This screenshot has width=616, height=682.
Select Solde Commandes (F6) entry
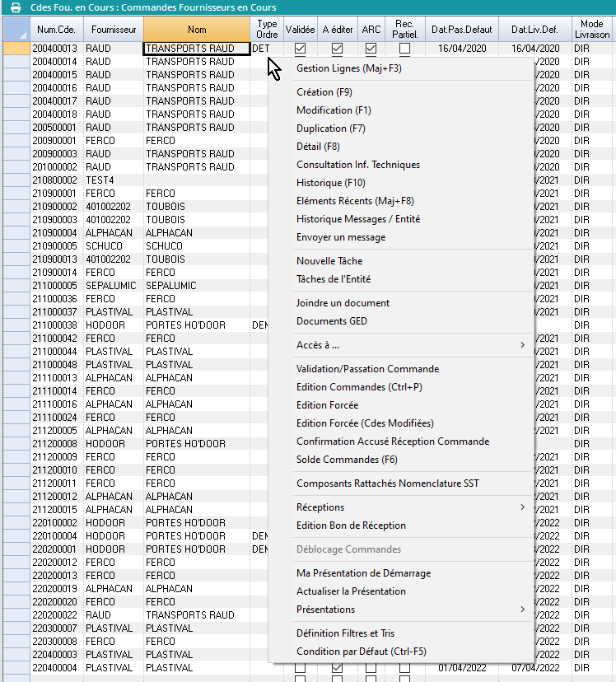tap(347, 460)
